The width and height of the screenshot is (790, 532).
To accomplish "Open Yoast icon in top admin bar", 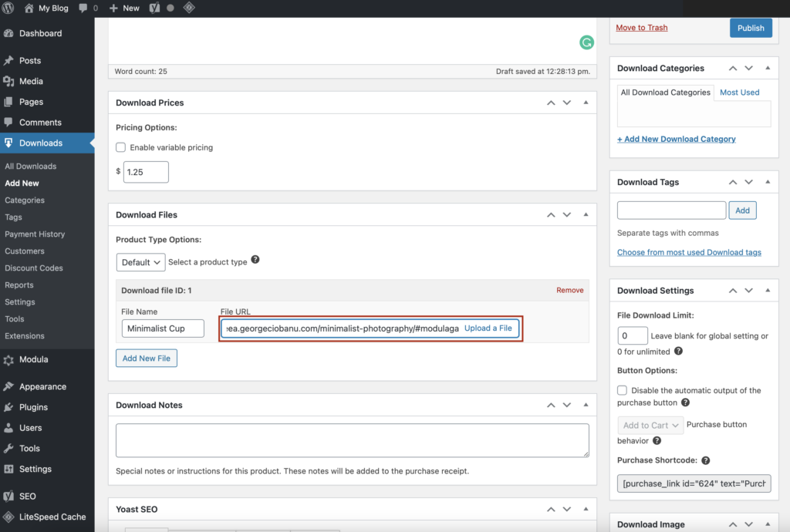I will [x=154, y=8].
